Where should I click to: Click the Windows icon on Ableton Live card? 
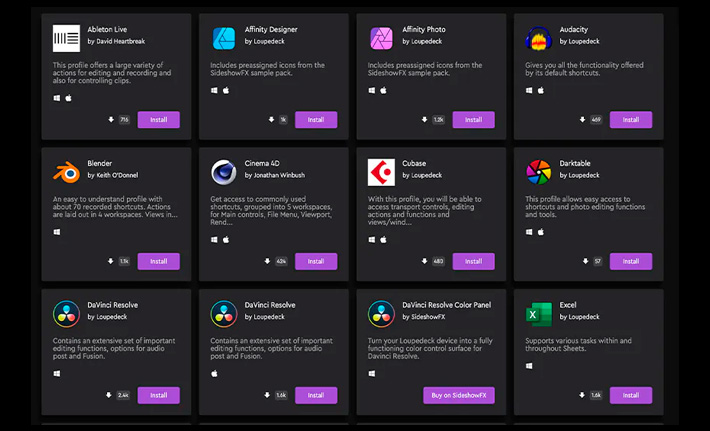coord(57,98)
